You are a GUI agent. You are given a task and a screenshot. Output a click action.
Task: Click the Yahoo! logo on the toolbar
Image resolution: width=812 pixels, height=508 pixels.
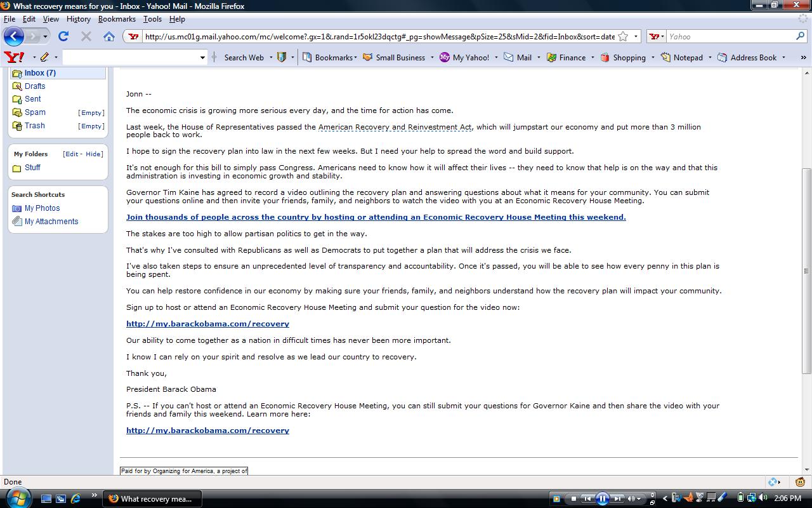[14, 57]
